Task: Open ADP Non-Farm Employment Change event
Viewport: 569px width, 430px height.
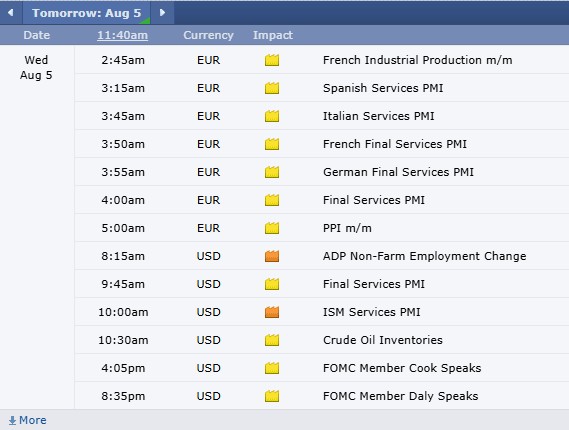Action: click(425, 256)
